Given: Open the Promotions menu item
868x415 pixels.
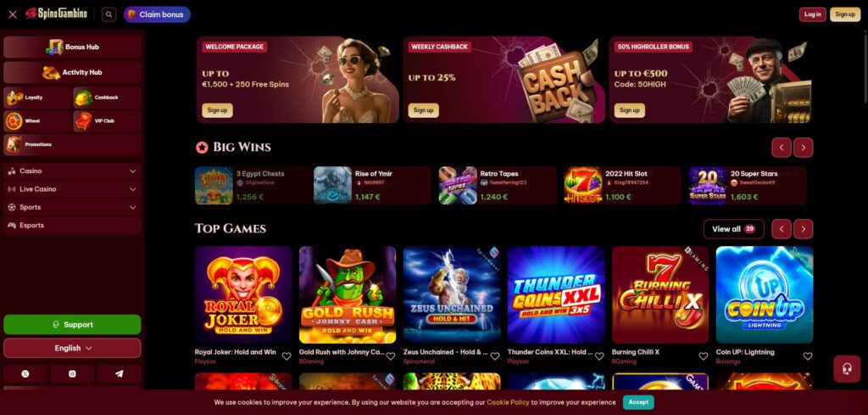Looking at the screenshot, I should (x=73, y=144).
